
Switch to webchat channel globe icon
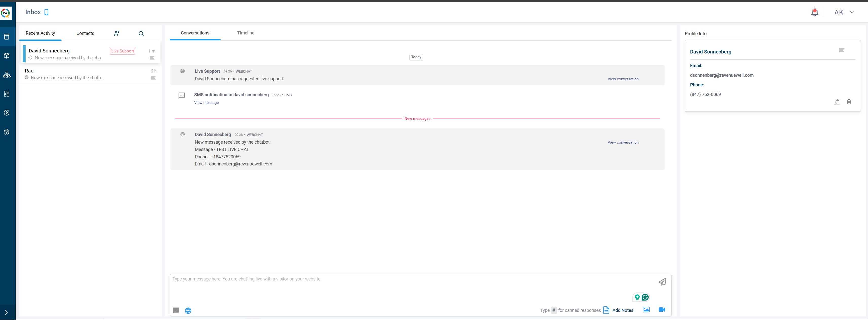(x=188, y=311)
